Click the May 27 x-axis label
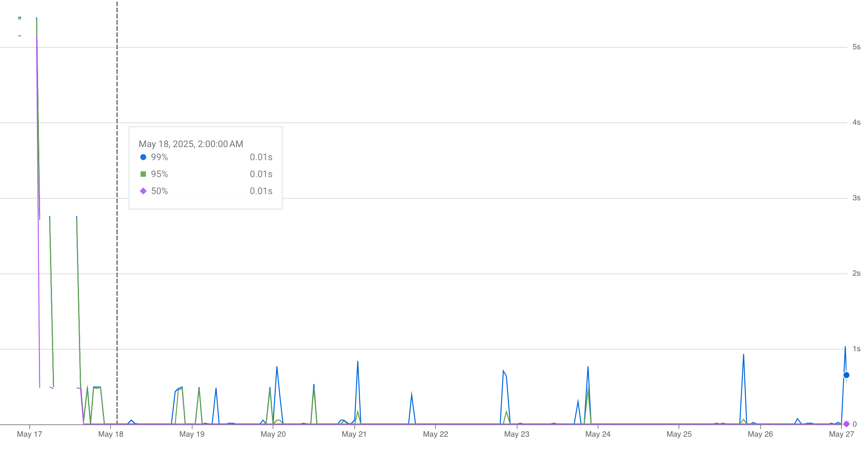The image size is (868, 449). [841, 434]
